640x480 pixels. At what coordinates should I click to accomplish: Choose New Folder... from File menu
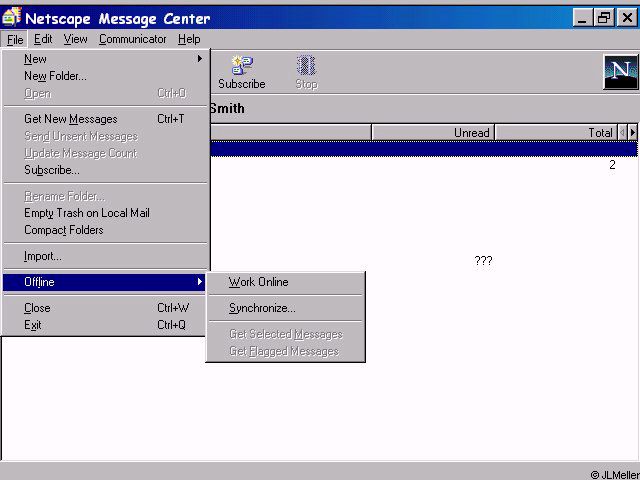pos(105,76)
